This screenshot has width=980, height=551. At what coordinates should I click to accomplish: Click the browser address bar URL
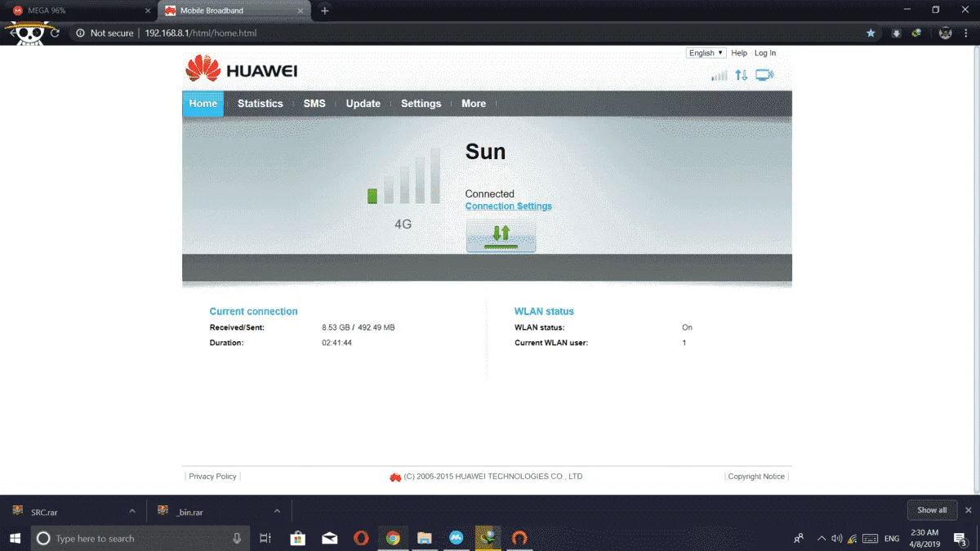(201, 33)
